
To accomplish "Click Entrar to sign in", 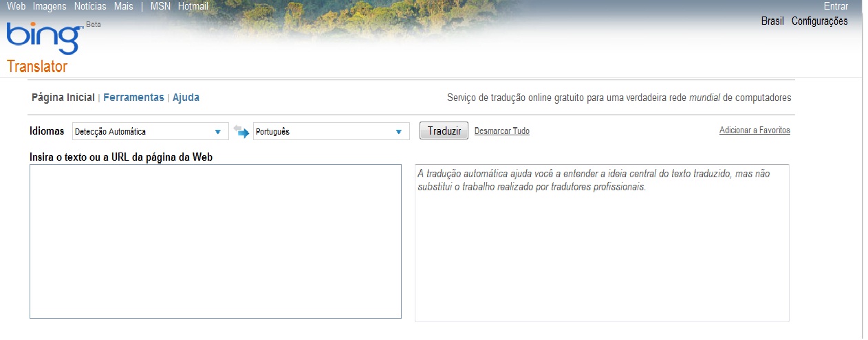I will [x=836, y=6].
